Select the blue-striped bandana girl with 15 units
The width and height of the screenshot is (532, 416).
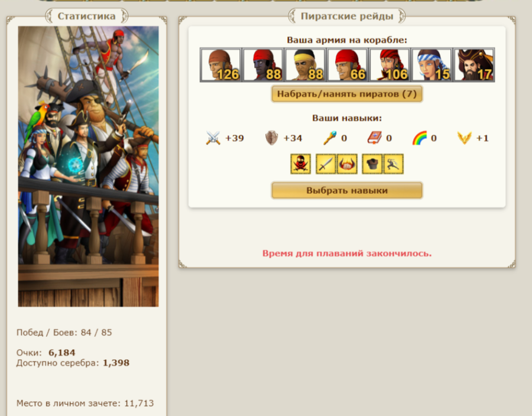tap(432, 65)
